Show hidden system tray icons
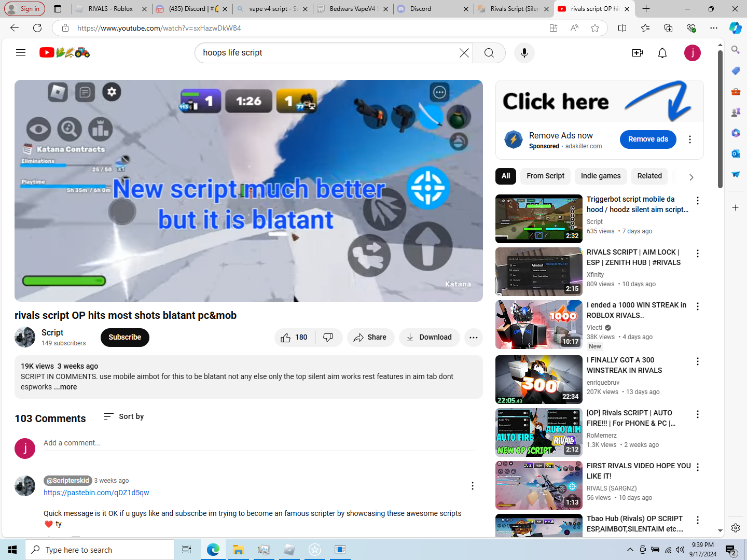Viewport: 747px width, 560px height. 630,550
